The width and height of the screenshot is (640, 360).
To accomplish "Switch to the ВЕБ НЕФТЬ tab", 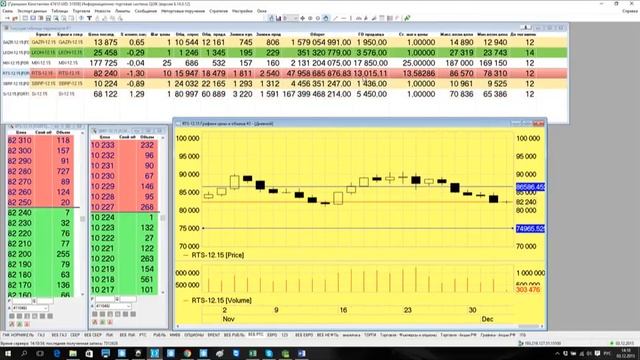I will pyautogui.click(x=328, y=335).
